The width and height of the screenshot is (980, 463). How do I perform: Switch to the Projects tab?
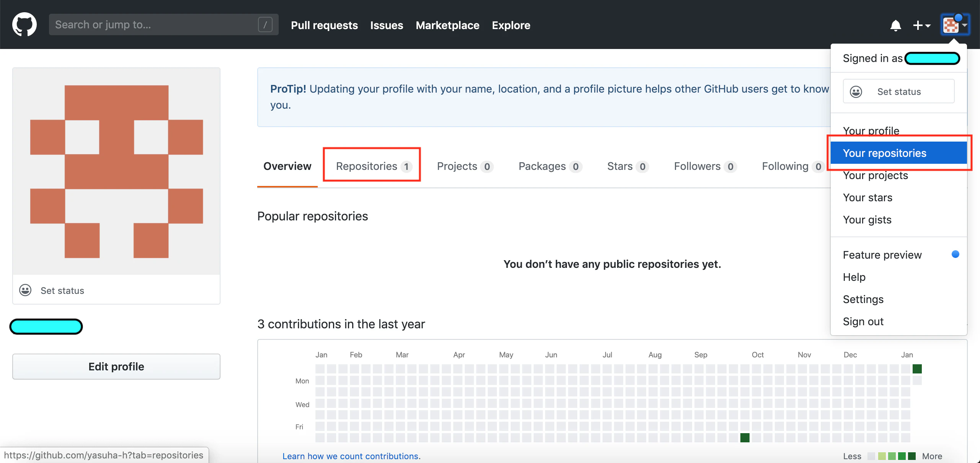coord(465,166)
